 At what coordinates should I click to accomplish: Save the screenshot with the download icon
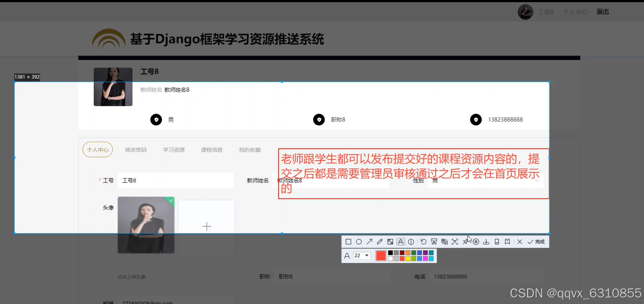tap(486, 242)
